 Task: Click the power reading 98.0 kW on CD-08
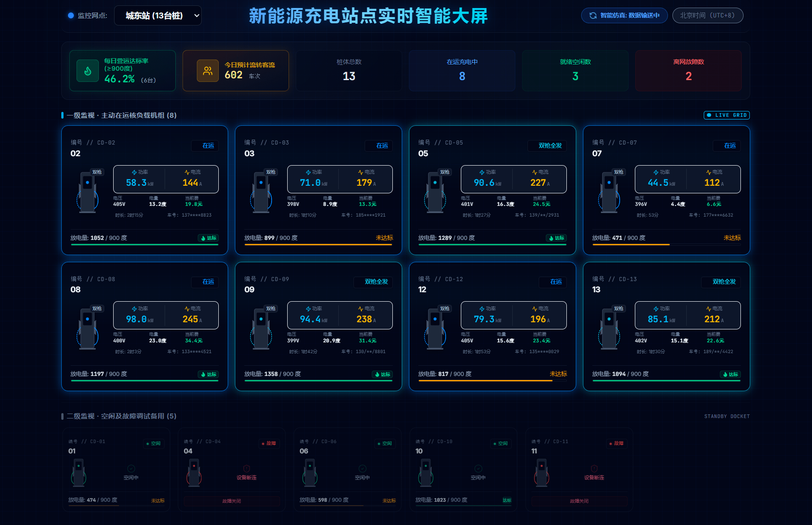[140, 320]
